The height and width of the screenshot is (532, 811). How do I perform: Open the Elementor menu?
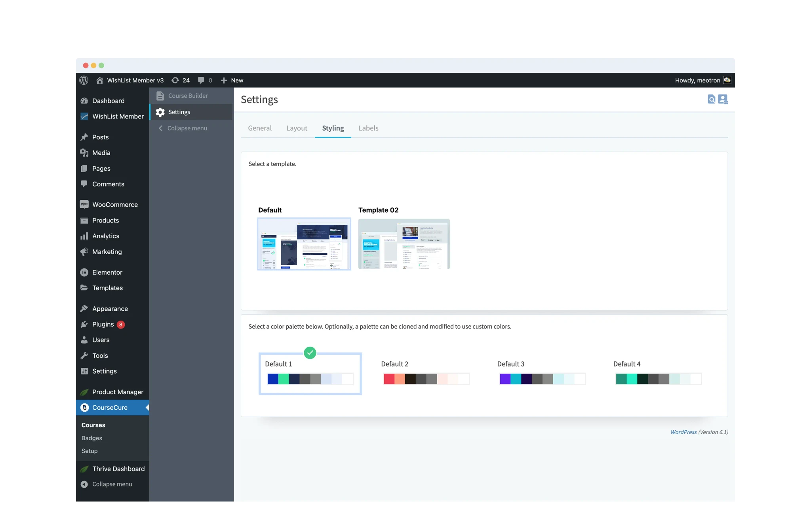tap(112, 272)
